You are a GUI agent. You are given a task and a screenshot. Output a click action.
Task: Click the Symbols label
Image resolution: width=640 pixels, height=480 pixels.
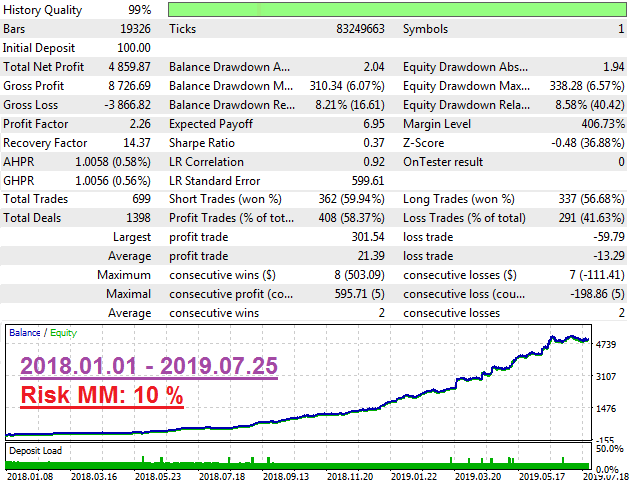[x=425, y=29]
